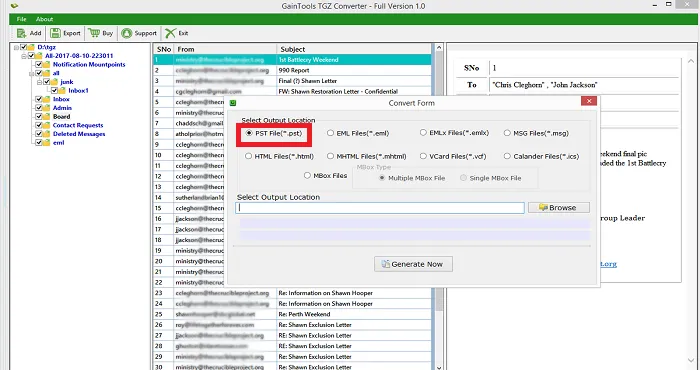
Task: Select VCard Files(*.vcf) radio option
Action: coord(423,156)
